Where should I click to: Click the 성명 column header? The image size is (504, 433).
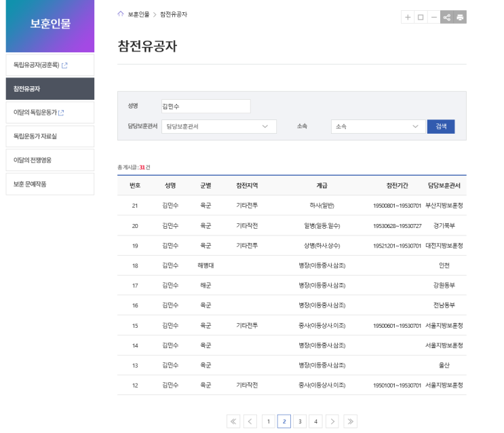[170, 185]
